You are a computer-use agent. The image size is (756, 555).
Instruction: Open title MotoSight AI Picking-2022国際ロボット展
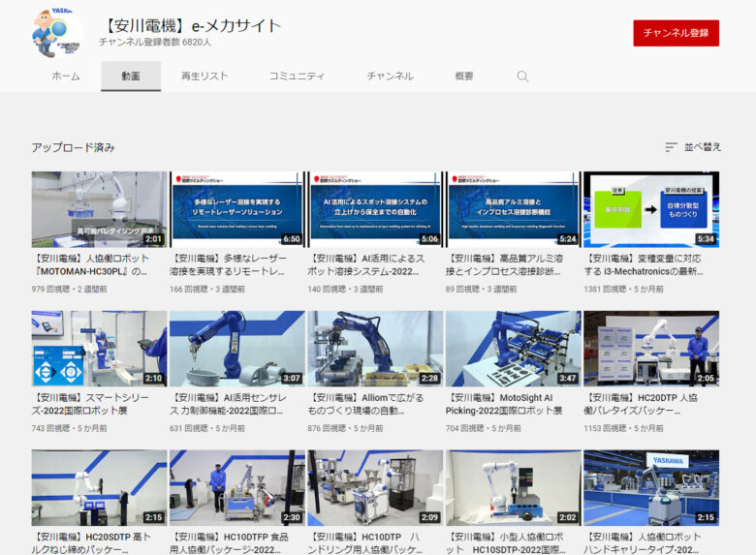pos(504,404)
